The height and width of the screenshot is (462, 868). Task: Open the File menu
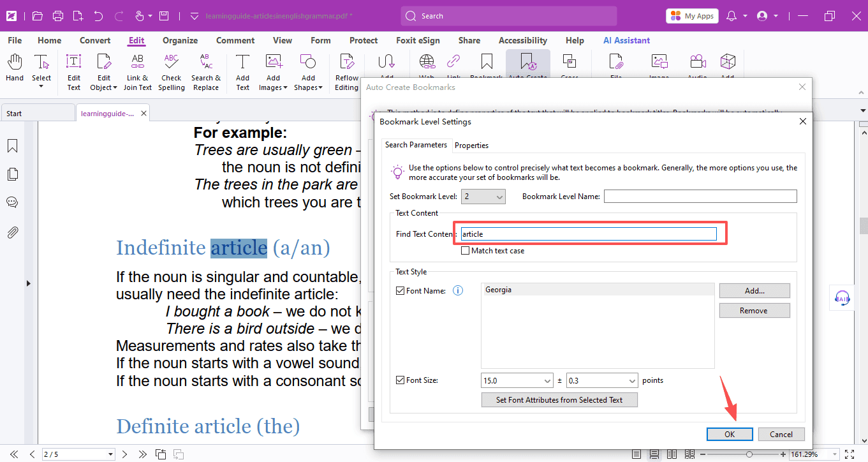click(x=15, y=40)
